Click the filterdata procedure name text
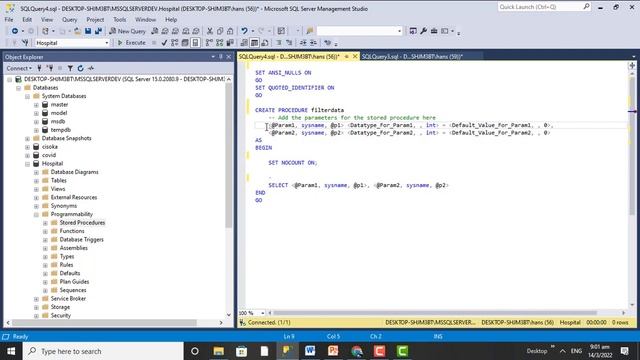Screen dimensions: 640x360 [327, 110]
